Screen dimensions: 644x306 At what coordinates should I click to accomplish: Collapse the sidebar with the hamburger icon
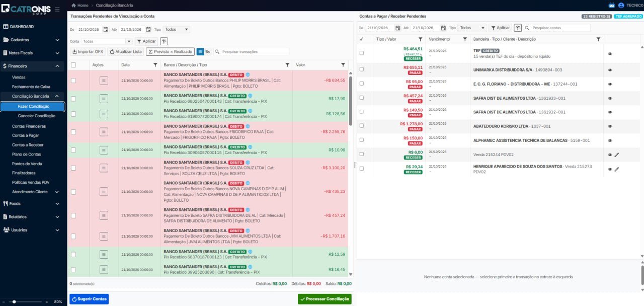pyautogui.click(x=57, y=10)
